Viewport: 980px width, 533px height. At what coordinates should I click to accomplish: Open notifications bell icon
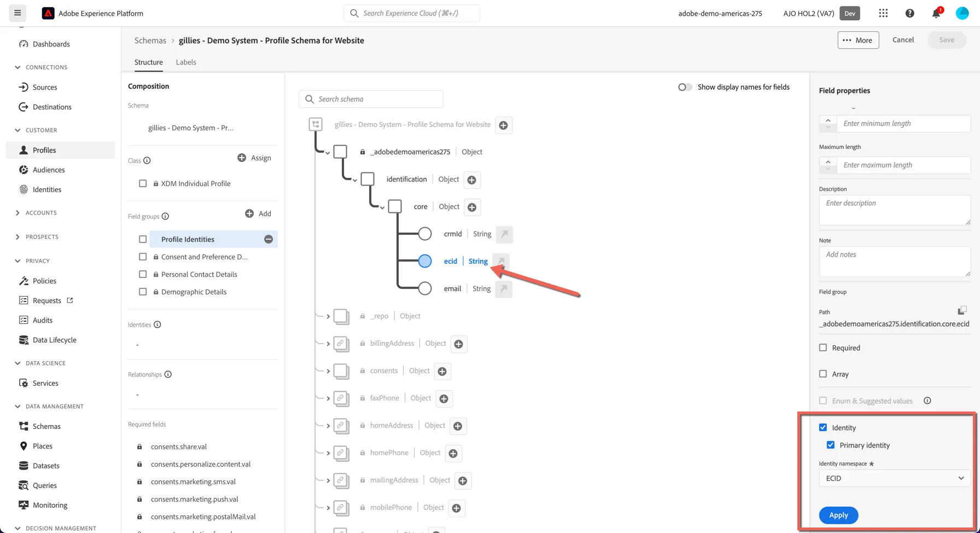point(936,13)
